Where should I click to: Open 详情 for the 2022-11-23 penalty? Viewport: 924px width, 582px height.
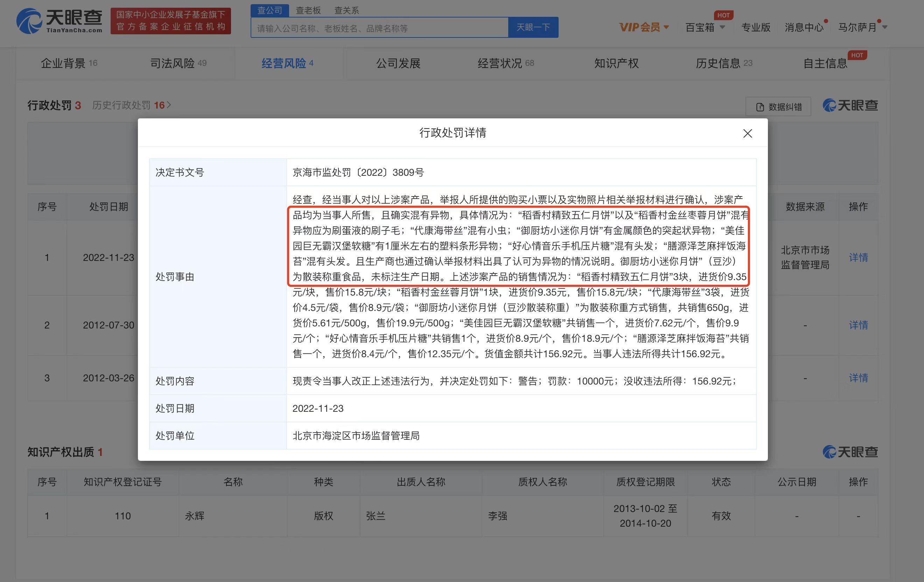pos(858,257)
